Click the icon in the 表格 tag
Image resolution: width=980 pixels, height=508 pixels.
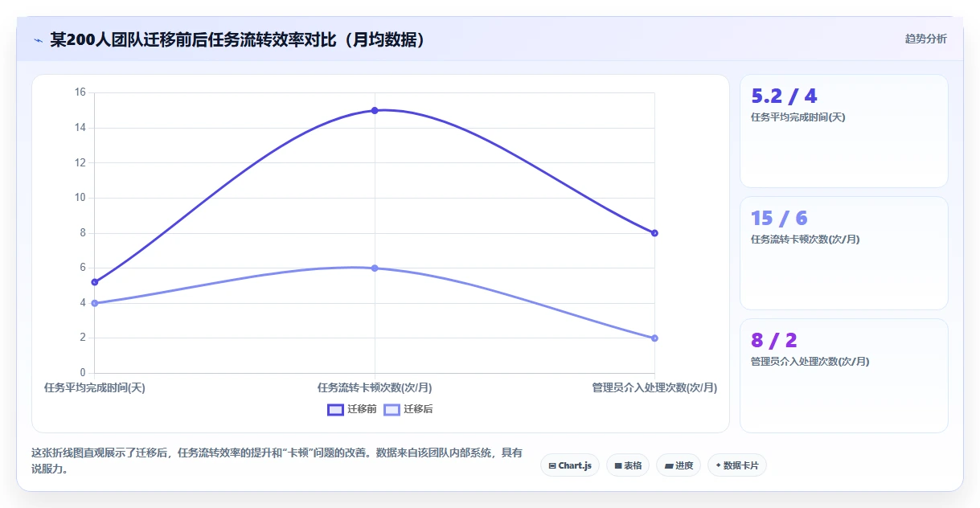pos(618,465)
